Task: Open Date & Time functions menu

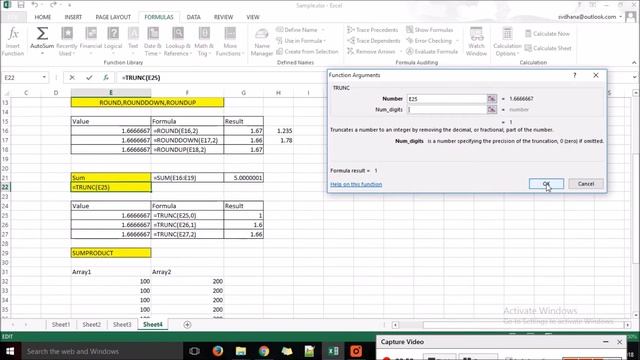Action: (153, 41)
